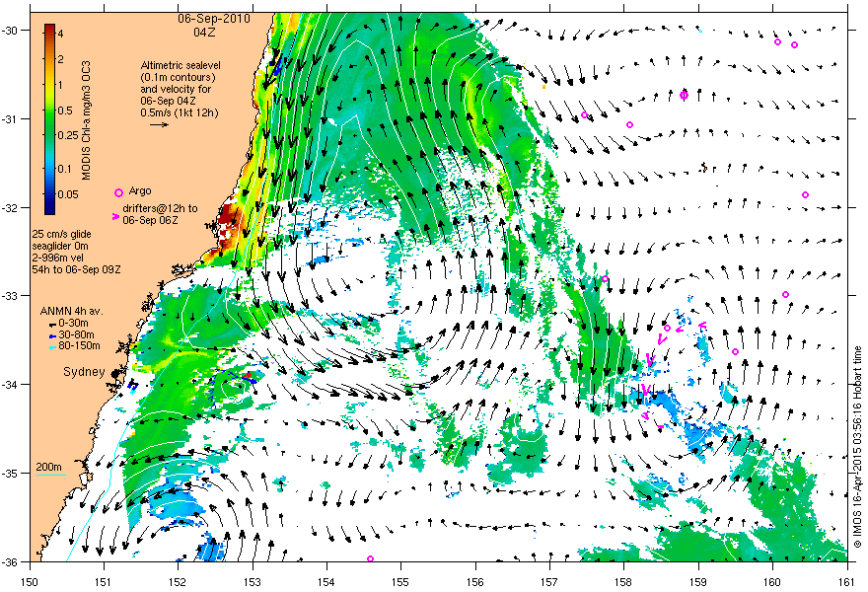Click the 'drifters@12h to' legend text
Image resolution: width=868 pixels, height=592 pixels.
(160, 209)
